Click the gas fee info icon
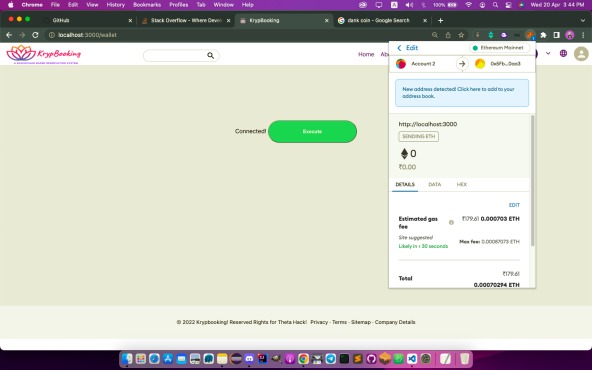The height and width of the screenshot is (370, 592). 451,222
